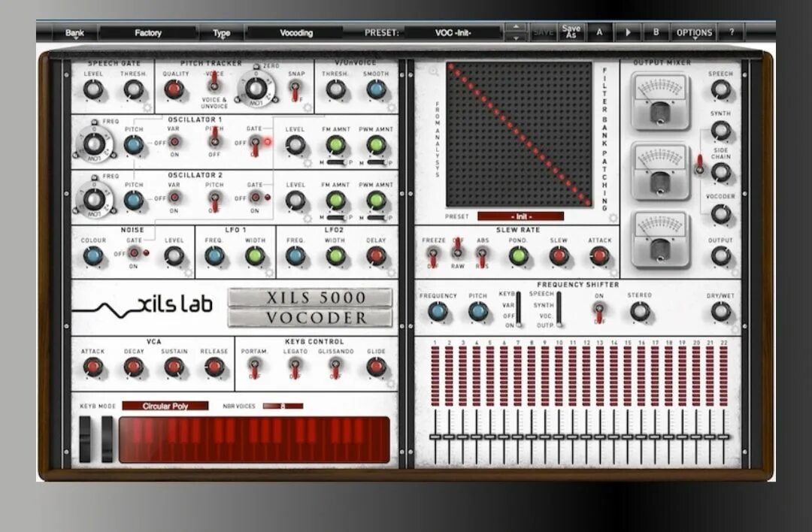812x532 pixels.
Task: Click the Output Mixer SPEECH knob
Action: 720,89
